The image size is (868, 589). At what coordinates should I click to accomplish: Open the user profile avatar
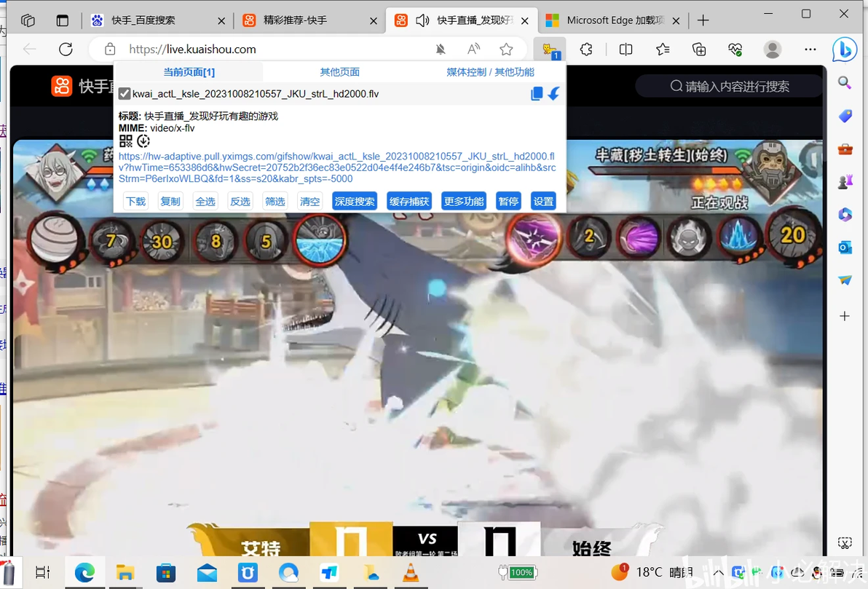tap(772, 50)
